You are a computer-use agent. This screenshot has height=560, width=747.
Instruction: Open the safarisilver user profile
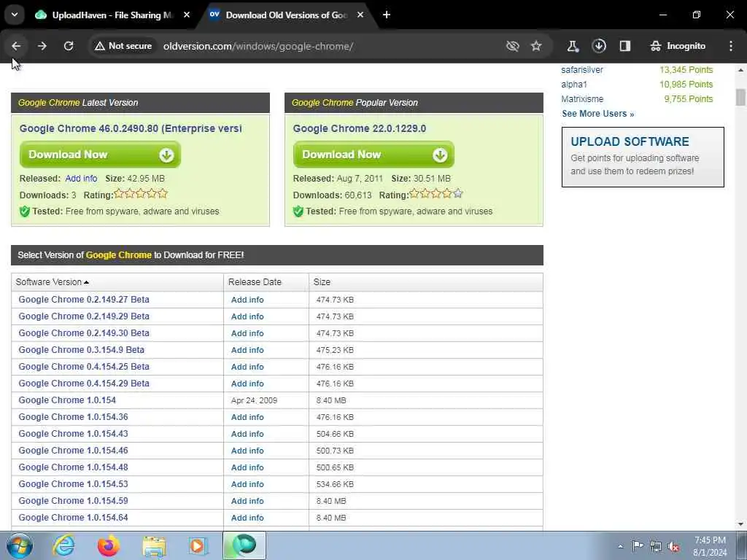tap(581, 70)
